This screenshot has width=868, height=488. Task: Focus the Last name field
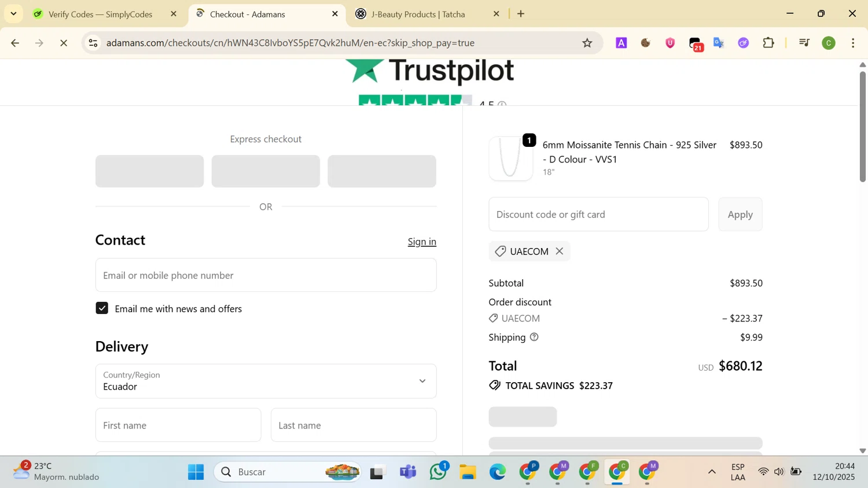tap(354, 425)
